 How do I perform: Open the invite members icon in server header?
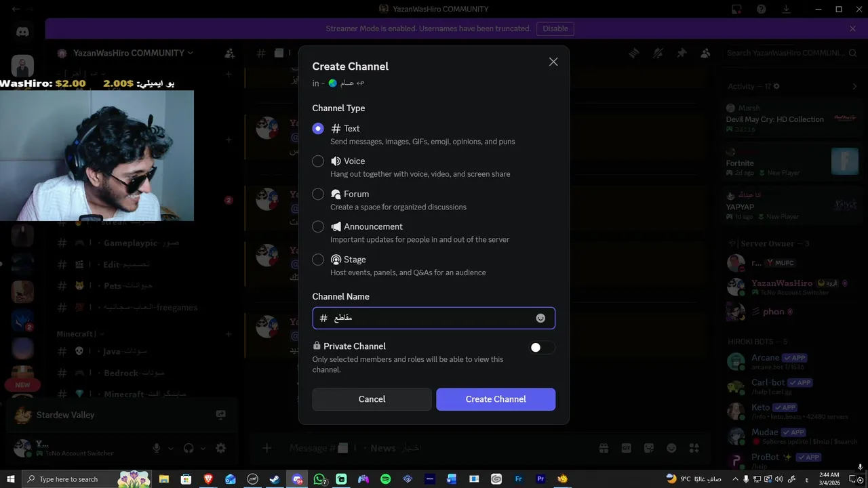coord(230,53)
